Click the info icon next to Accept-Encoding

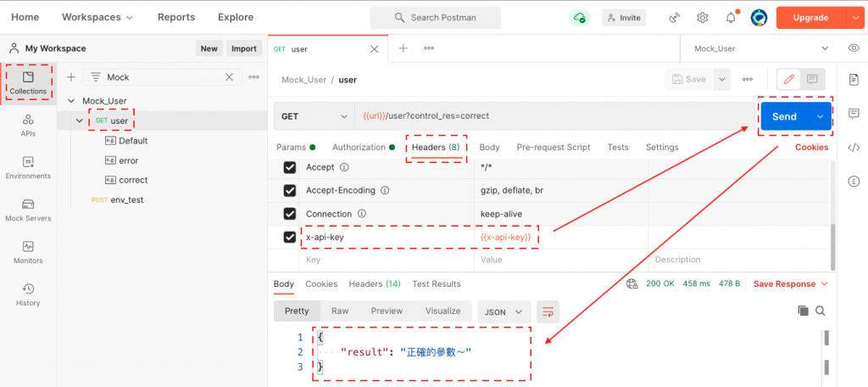coord(385,190)
